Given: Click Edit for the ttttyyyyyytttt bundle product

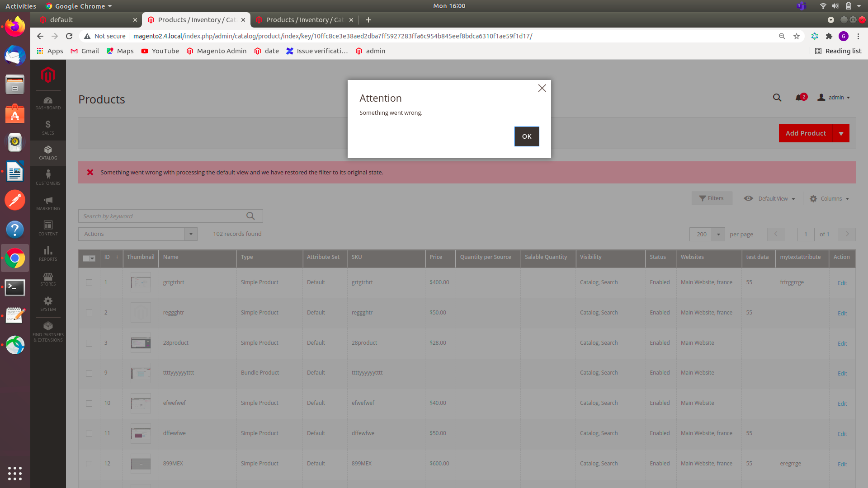Looking at the screenshot, I should [x=842, y=373].
